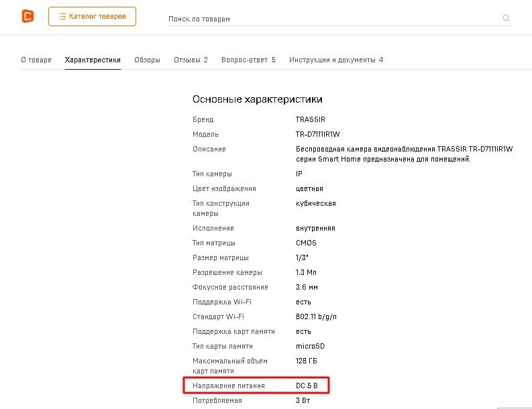532x409 pixels.
Task: Click the microSD card type value
Action: coord(310,346)
